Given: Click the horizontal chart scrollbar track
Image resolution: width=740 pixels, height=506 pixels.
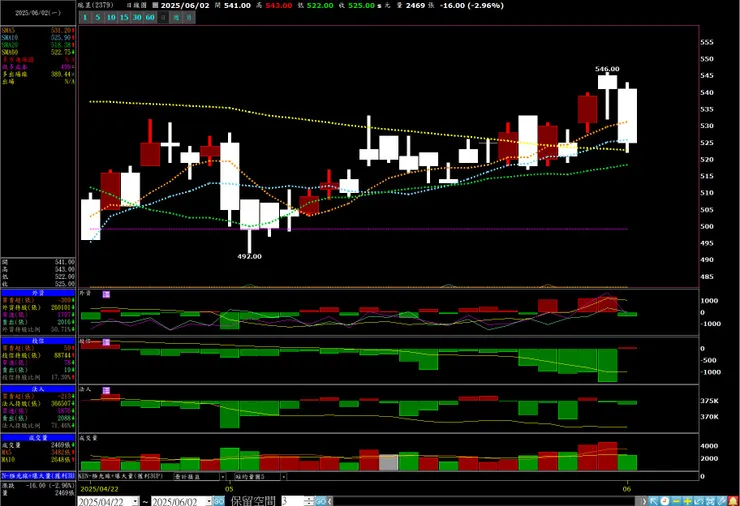Looking at the screenshot, I should click(x=486, y=501).
